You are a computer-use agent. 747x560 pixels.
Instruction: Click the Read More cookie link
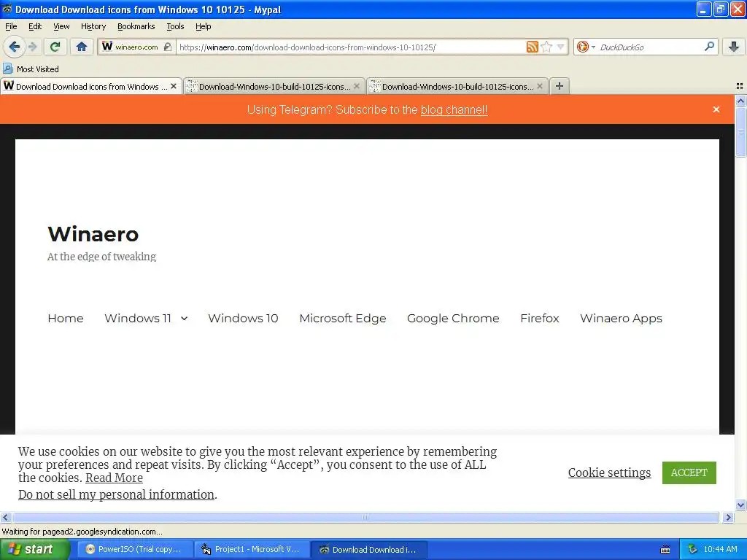coord(114,478)
